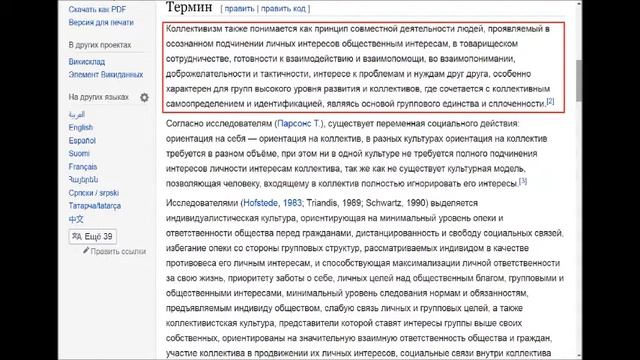Screen dimensions: 640x360
Task: Open Викисклад project link
Action: coord(87,62)
